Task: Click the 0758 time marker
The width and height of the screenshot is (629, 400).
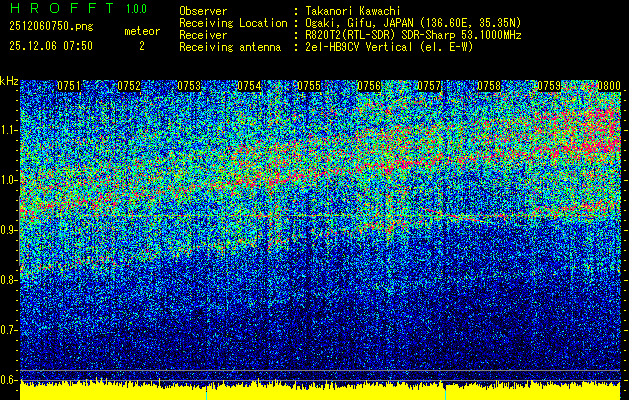Action: coord(489,86)
